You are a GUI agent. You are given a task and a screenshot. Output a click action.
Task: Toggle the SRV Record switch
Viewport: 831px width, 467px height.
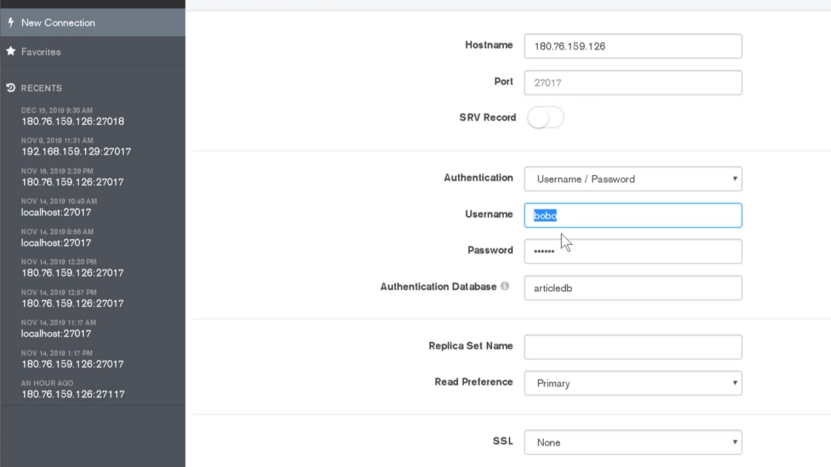click(545, 118)
